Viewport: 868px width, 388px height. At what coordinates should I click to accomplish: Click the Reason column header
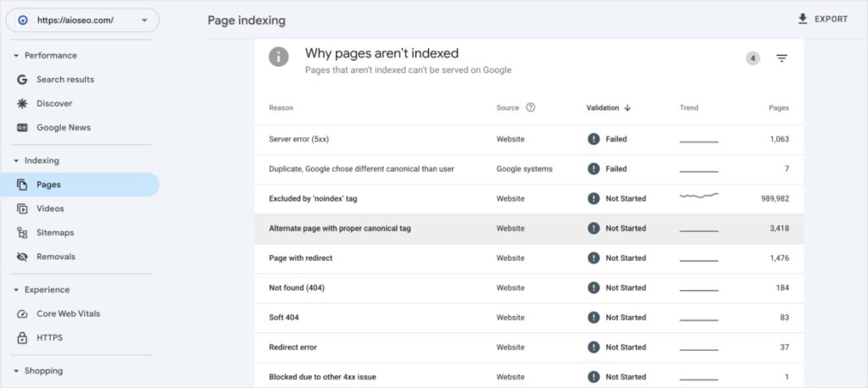[281, 108]
